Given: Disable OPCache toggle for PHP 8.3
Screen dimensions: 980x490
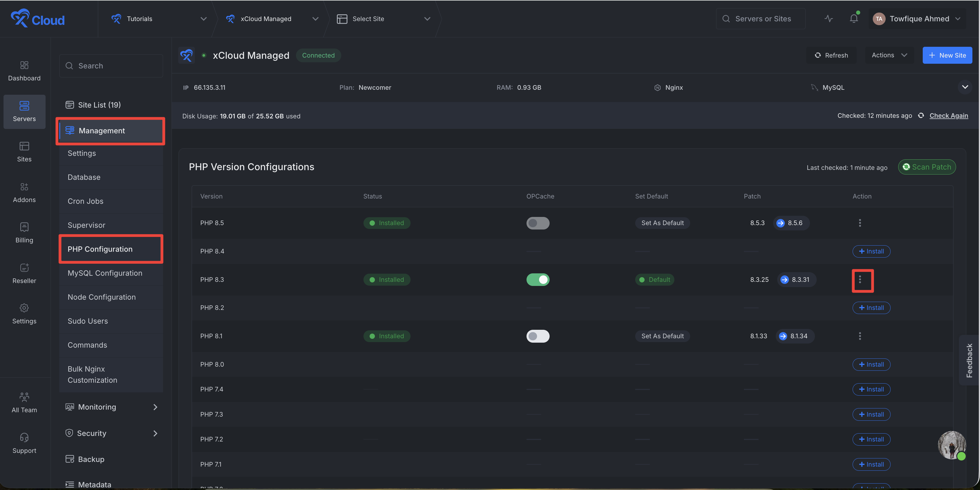Looking at the screenshot, I should (x=538, y=280).
